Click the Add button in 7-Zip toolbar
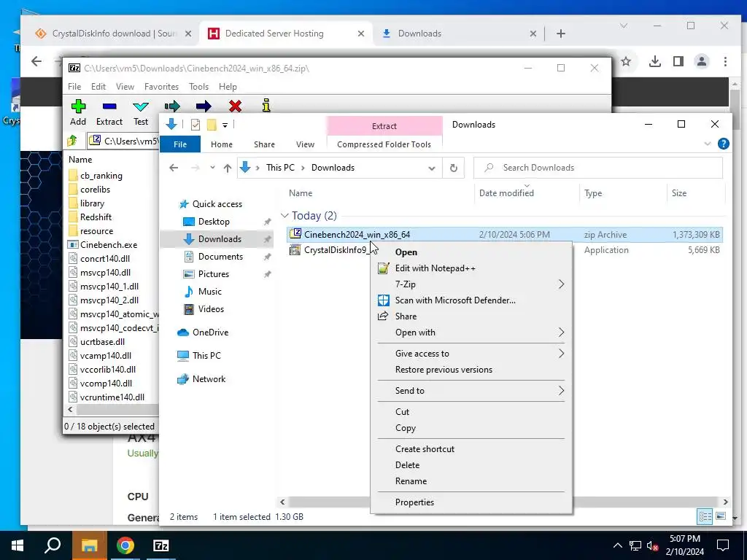This screenshot has width=747, height=560. (x=78, y=113)
